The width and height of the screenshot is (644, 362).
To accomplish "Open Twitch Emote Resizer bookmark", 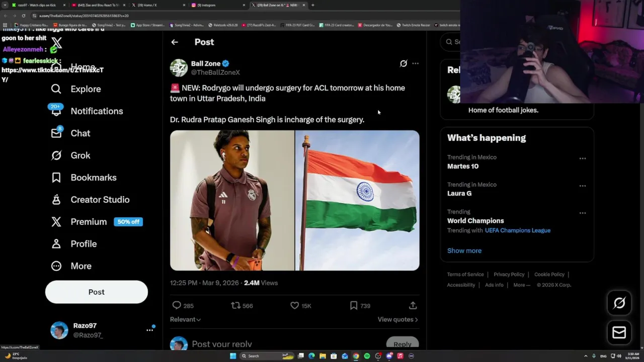I will (x=414, y=25).
